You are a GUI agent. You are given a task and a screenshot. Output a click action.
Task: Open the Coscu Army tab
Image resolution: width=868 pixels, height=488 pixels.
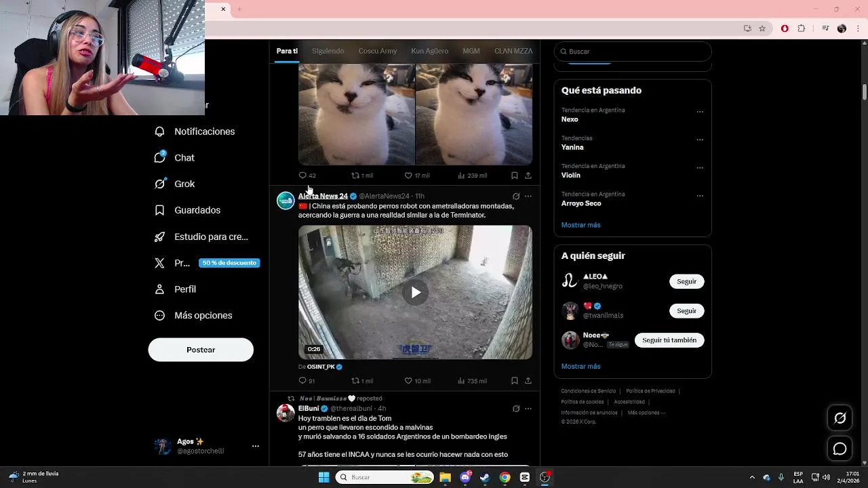[x=378, y=51]
